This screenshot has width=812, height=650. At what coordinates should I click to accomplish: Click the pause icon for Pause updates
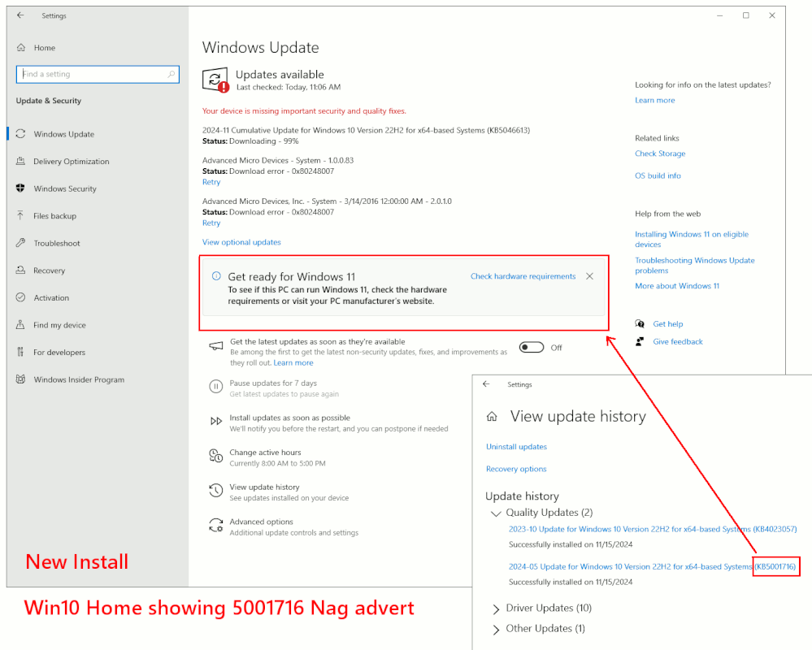(216, 387)
